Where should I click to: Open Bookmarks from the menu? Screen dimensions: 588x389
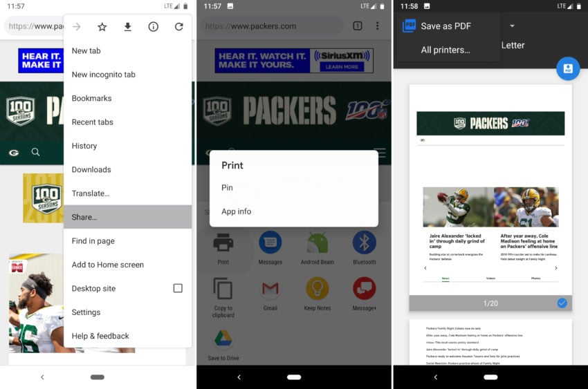[x=127, y=98]
